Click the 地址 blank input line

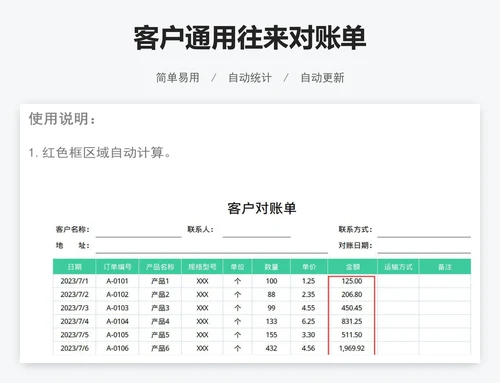point(212,246)
